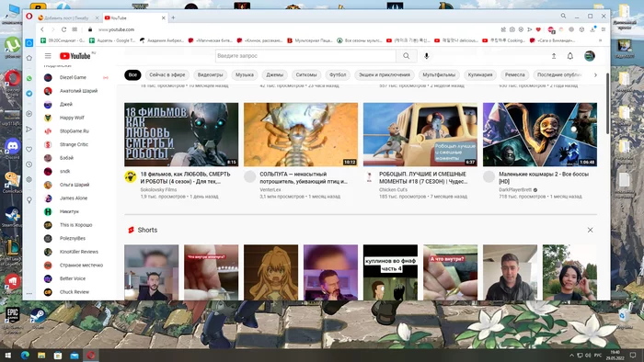Open history clock in Opera sidebar
This screenshot has height=362, width=644.
[x=29, y=164]
